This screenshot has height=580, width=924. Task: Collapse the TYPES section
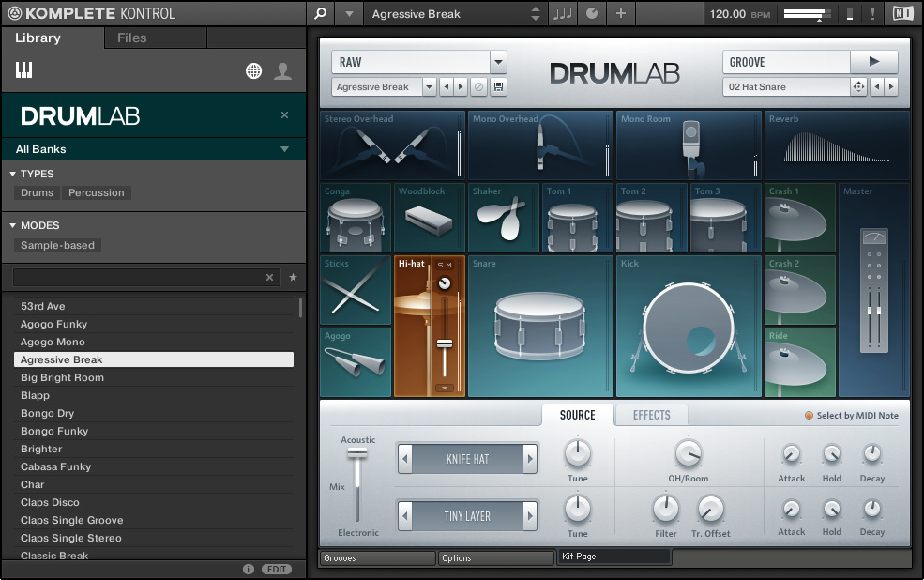click(12, 174)
